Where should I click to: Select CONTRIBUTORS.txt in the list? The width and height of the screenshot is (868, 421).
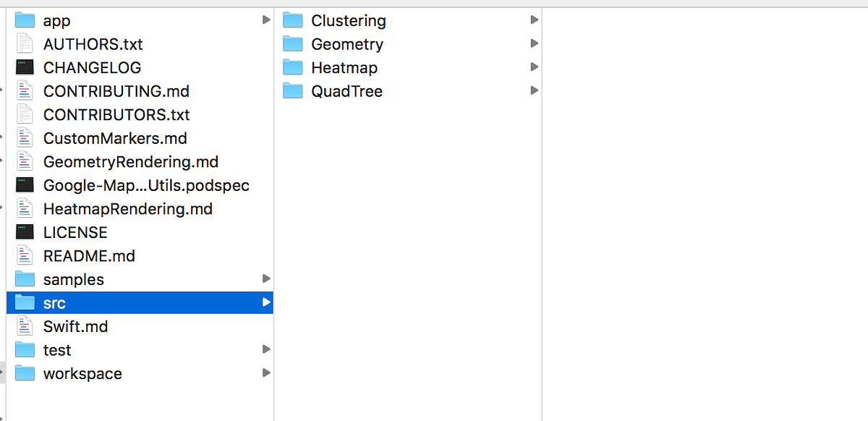pyautogui.click(x=117, y=114)
